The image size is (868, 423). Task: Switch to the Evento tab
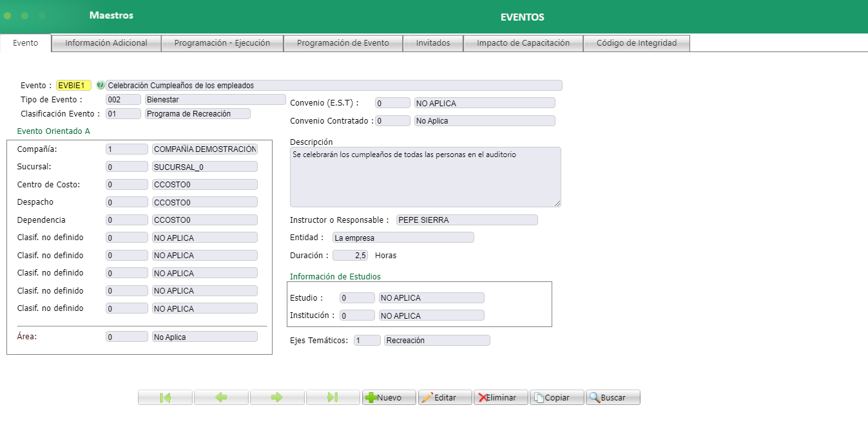26,43
